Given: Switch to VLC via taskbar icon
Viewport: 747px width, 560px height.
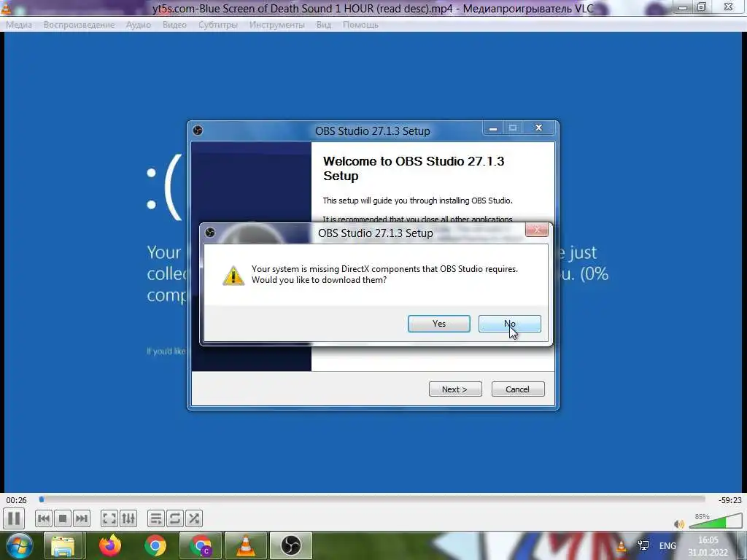Looking at the screenshot, I should pos(246,545).
